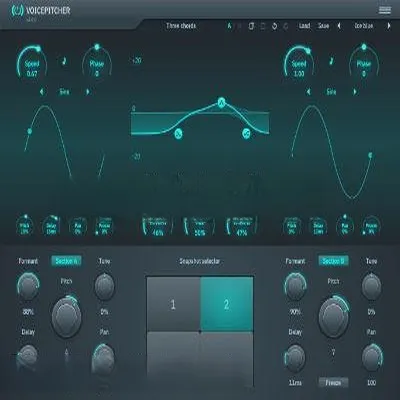Viewport: 400px width, 400px height.
Task: Click the Delay knob in Section A
Action: point(28,358)
